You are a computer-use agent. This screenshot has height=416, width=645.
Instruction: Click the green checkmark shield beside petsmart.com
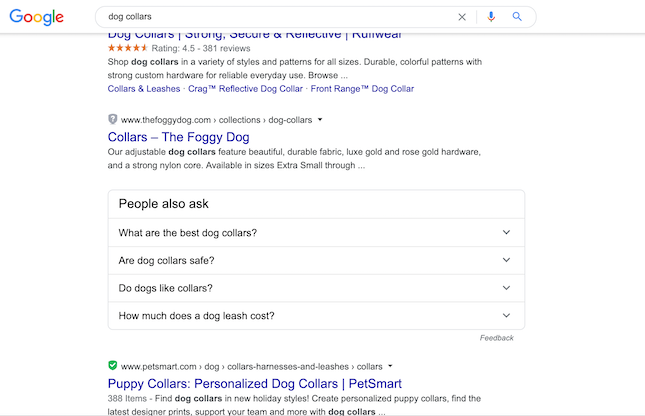click(113, 365)
